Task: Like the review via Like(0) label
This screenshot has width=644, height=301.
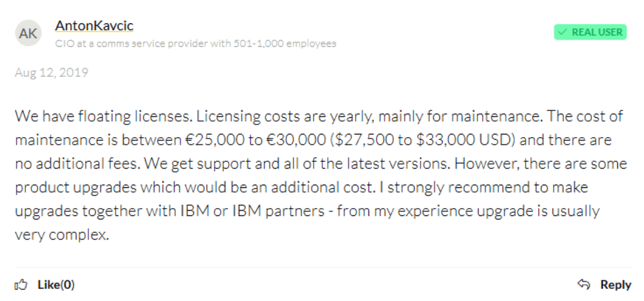Action: pyautogui.click(x=56, y=284)
